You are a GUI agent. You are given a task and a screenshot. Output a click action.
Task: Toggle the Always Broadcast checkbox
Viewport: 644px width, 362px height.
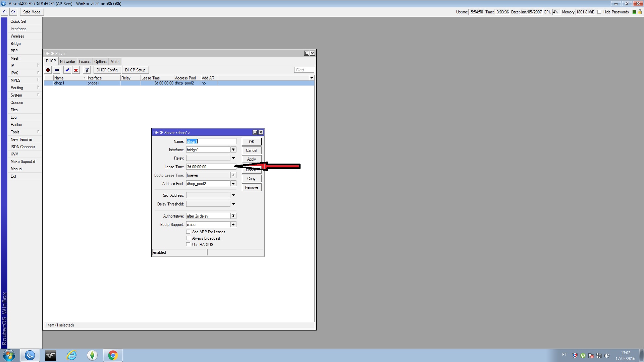[x=188, y=238]
